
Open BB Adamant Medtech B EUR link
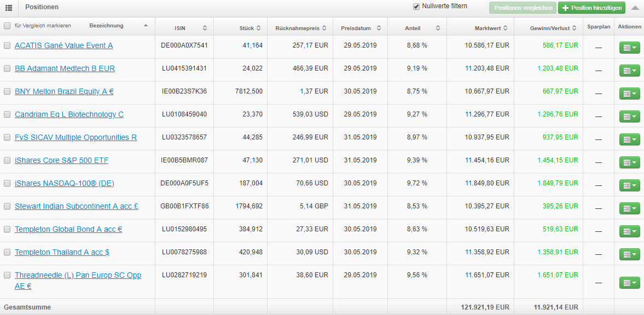pyautogui.click(x=65, y=68)
